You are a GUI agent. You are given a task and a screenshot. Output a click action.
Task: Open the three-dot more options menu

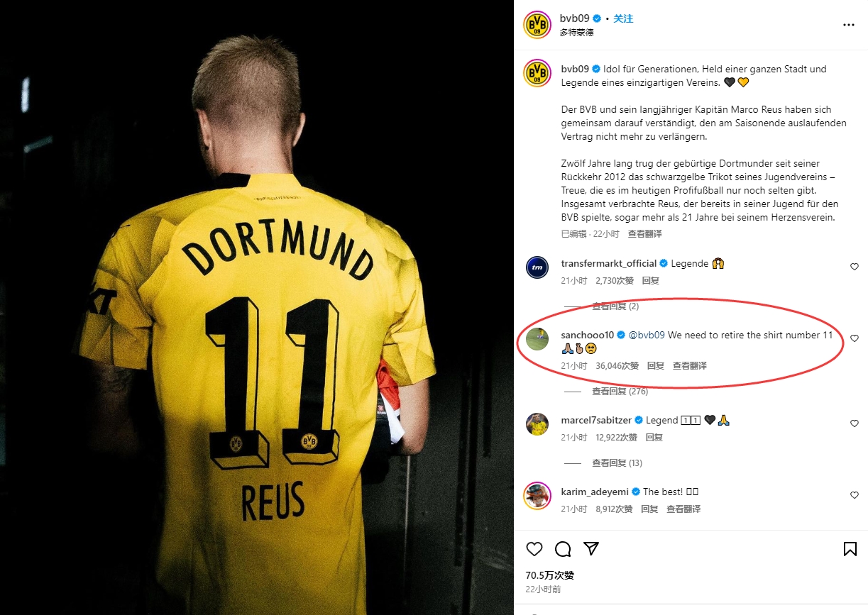[x=849, y=25]
